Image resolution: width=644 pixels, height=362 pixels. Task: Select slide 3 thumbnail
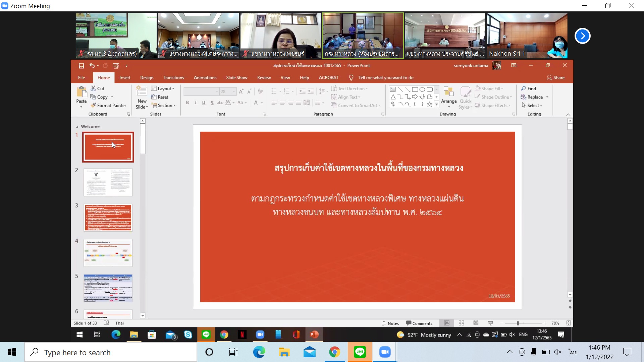108,218
